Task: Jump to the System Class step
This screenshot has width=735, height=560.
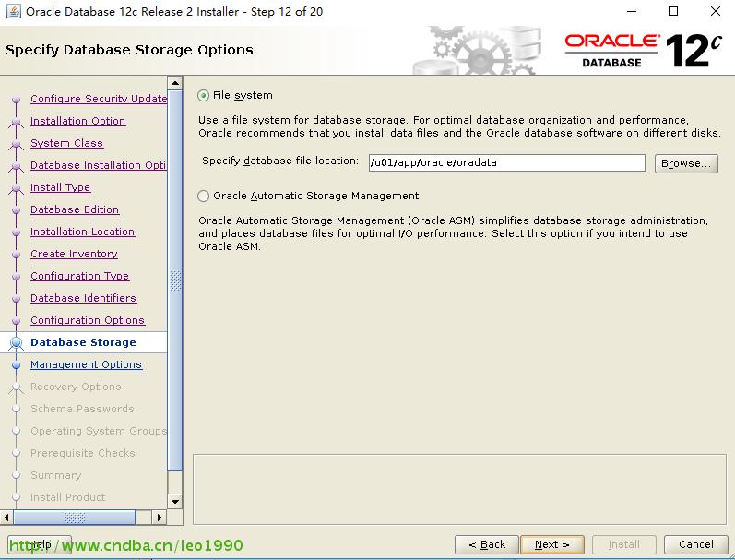Action: pyautogui.click(x=66, y=143)
